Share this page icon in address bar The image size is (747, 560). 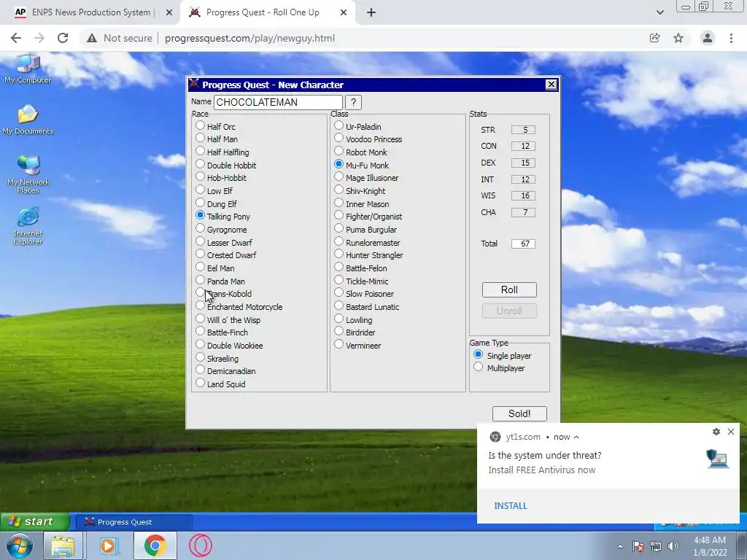click(655, 38)
